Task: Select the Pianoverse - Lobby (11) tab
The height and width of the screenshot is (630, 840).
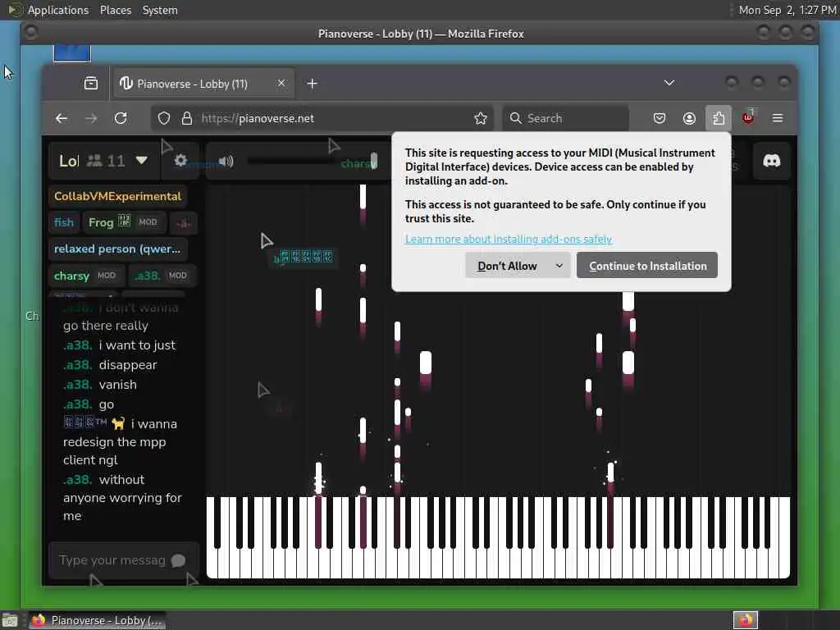Action: [x=203, y=84]
